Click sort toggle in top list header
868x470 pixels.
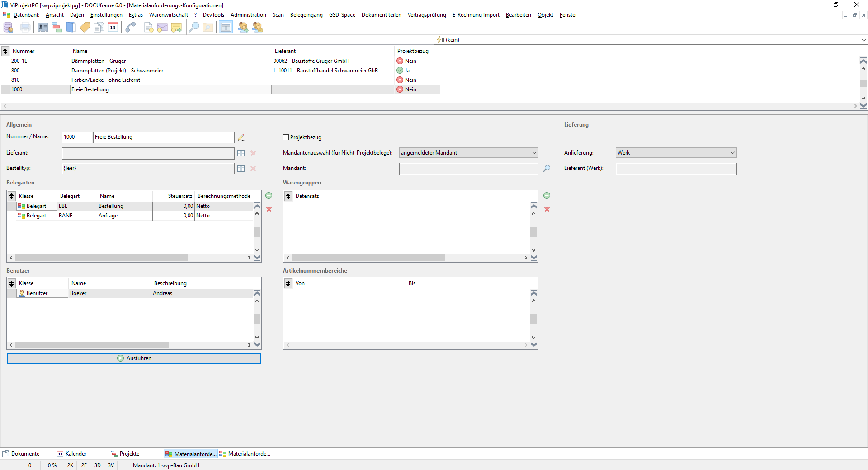click(x=5, y=51)
